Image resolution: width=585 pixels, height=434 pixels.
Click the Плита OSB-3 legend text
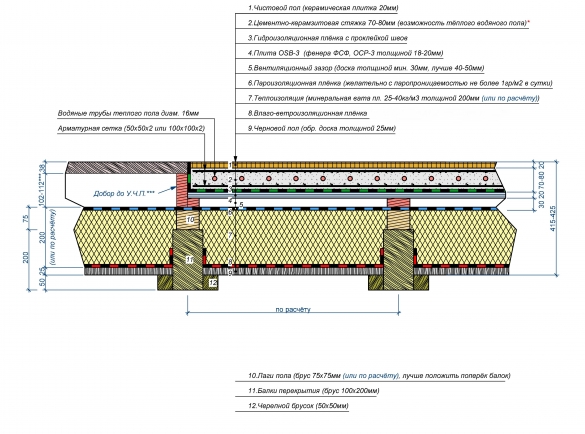(345, 53)
